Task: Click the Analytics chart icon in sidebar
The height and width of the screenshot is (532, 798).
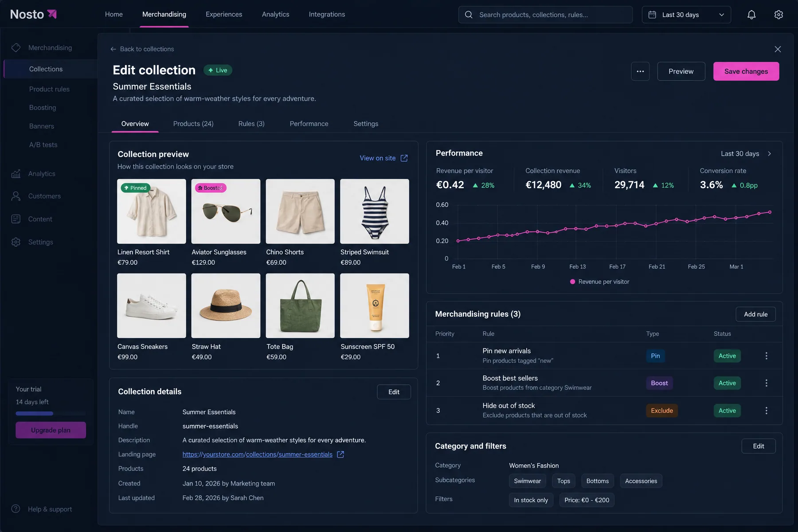Action: click(x=16, y=174)
